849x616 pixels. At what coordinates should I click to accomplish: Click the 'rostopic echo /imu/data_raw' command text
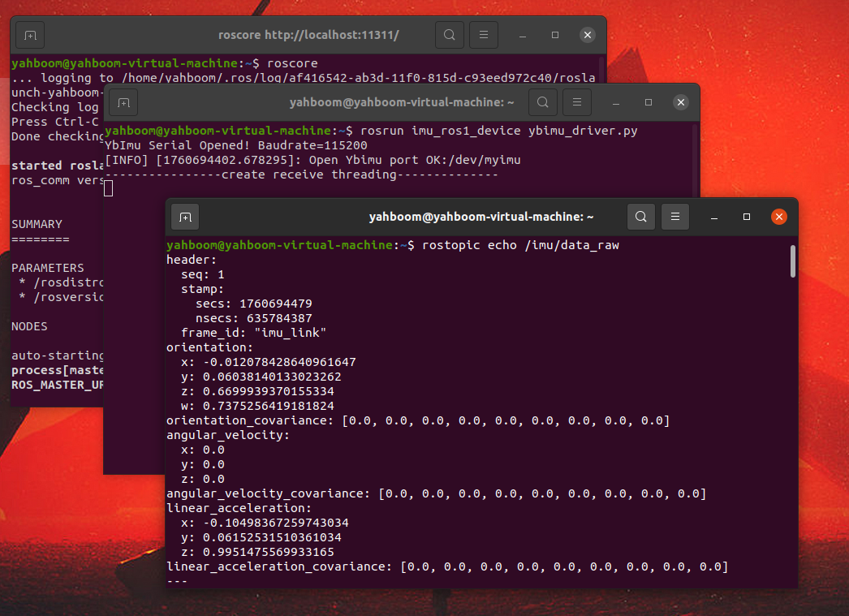pyautogui.click(x=520, y=245)
